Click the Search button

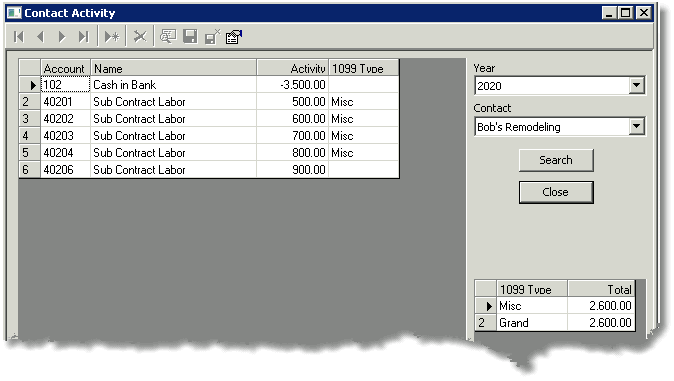pos(556,160)
